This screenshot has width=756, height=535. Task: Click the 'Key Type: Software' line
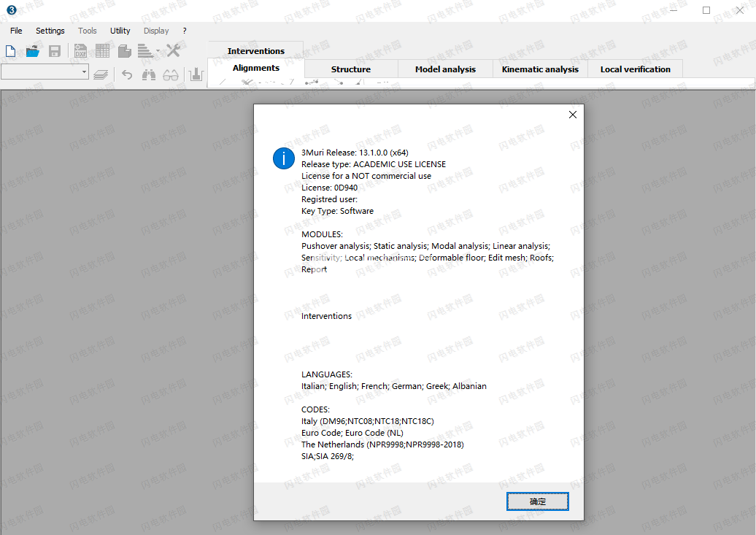(337, 211)
